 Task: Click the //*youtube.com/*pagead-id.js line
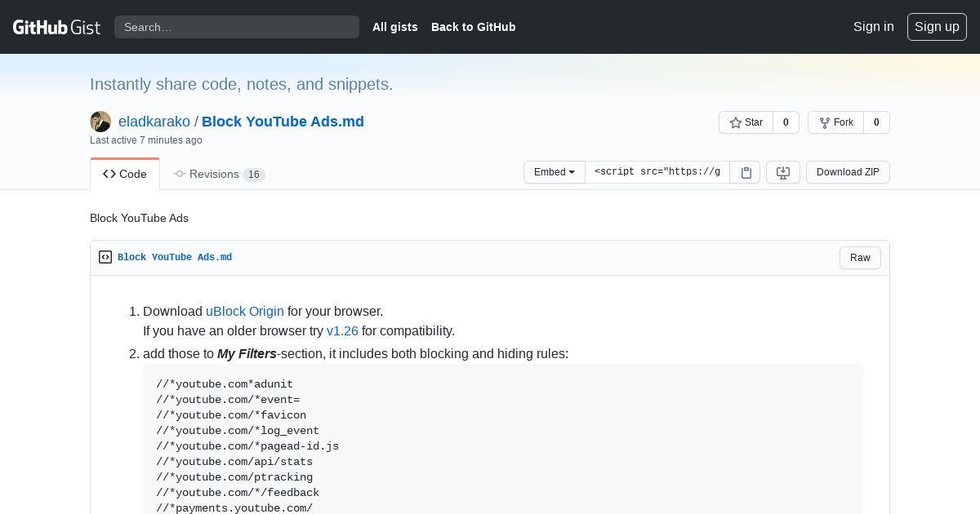click(x=247, y=446)
